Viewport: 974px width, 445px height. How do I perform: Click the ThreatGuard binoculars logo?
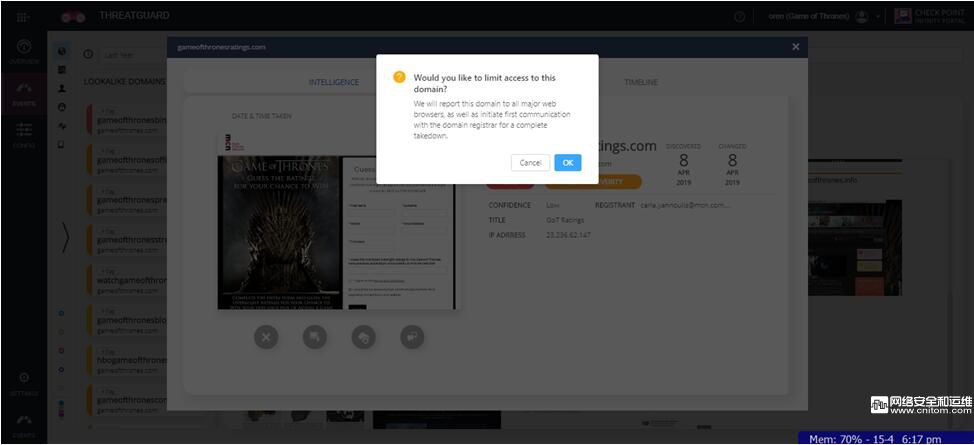coord(73,17)
